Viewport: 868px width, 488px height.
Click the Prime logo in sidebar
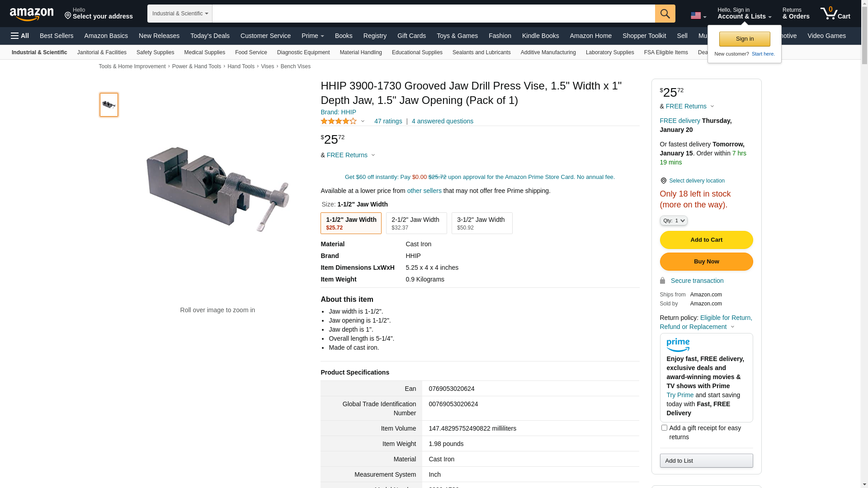click(678, 345)
